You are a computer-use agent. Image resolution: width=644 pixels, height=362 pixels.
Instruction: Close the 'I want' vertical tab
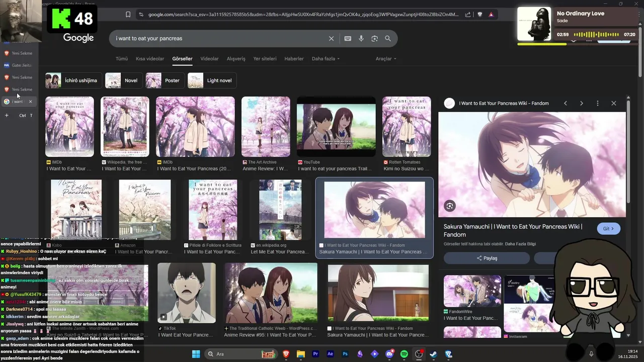[x=30, y=102]
